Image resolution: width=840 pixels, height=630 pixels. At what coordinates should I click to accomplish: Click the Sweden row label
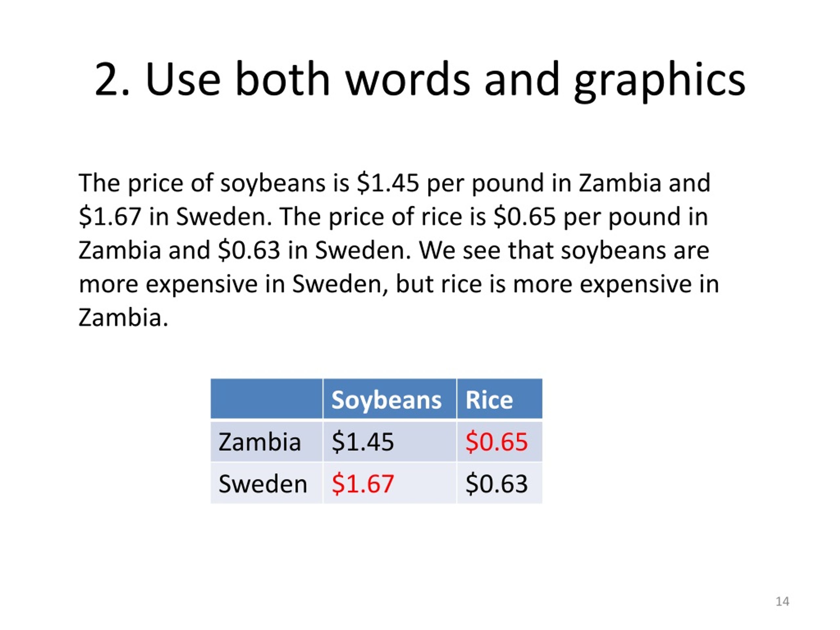pyautogui.click(x=266, y=483)
